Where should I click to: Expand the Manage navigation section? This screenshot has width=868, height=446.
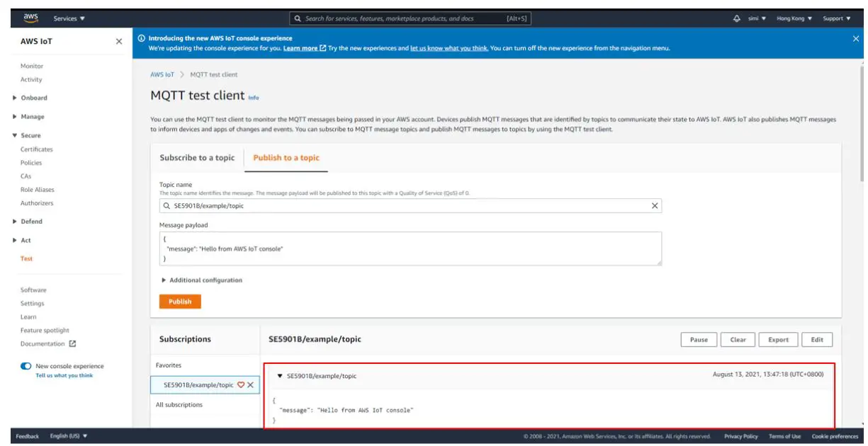click(28, 117)
